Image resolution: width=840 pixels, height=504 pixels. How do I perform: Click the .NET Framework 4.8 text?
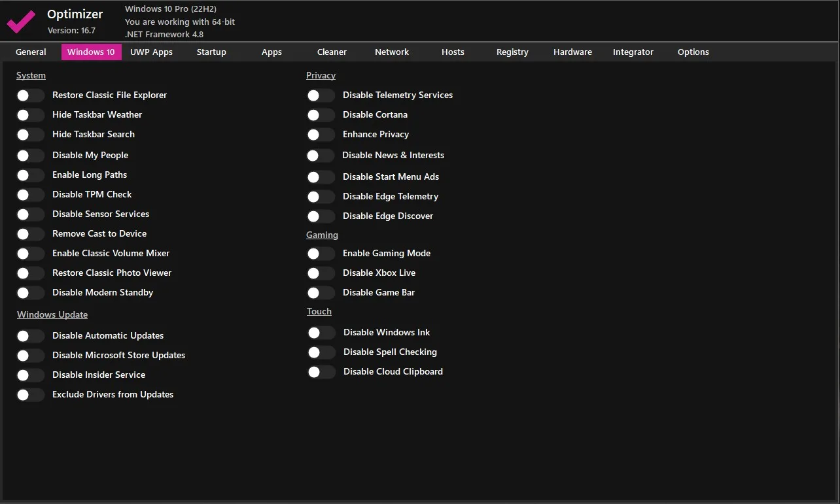pyautogui.click(x=164, y=35)
